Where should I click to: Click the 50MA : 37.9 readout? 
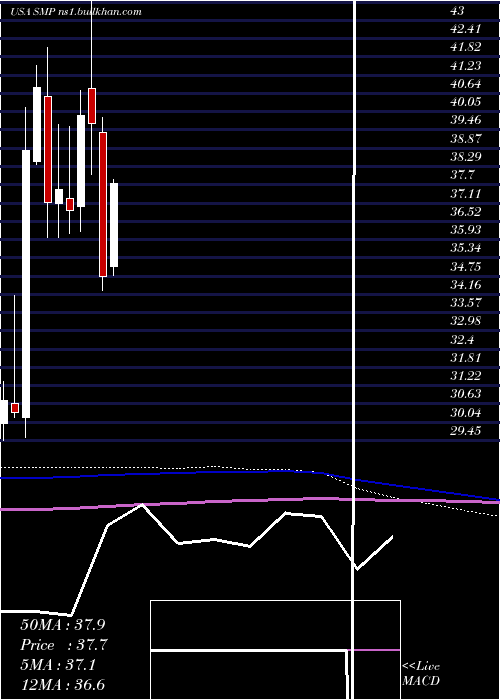click(62, 624)
